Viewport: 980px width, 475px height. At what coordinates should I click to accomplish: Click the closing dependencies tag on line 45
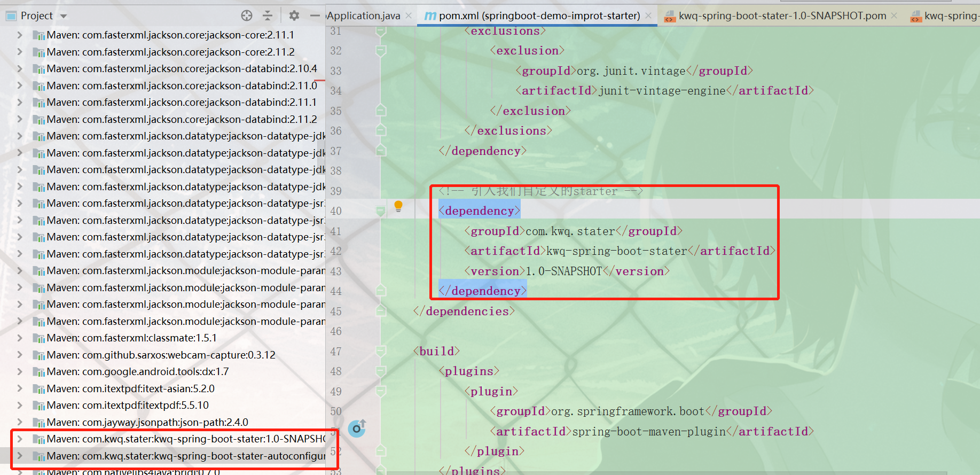[464, 312]
